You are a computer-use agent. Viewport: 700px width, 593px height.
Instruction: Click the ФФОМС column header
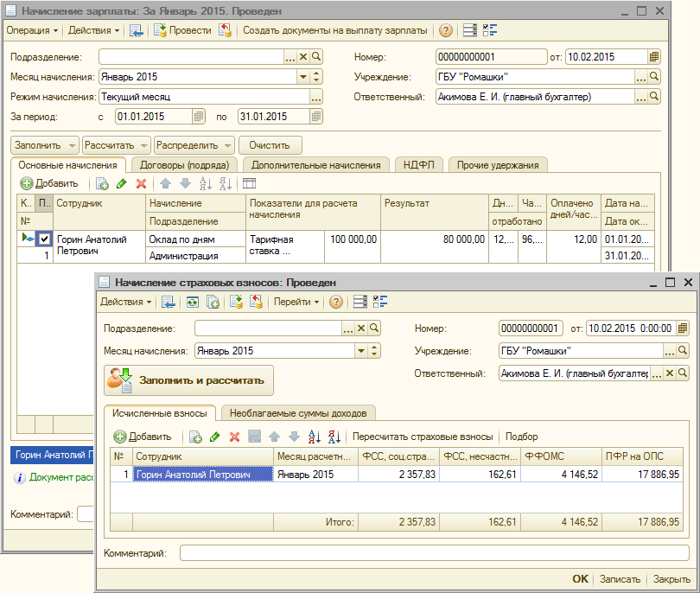[x=561, y=456]
